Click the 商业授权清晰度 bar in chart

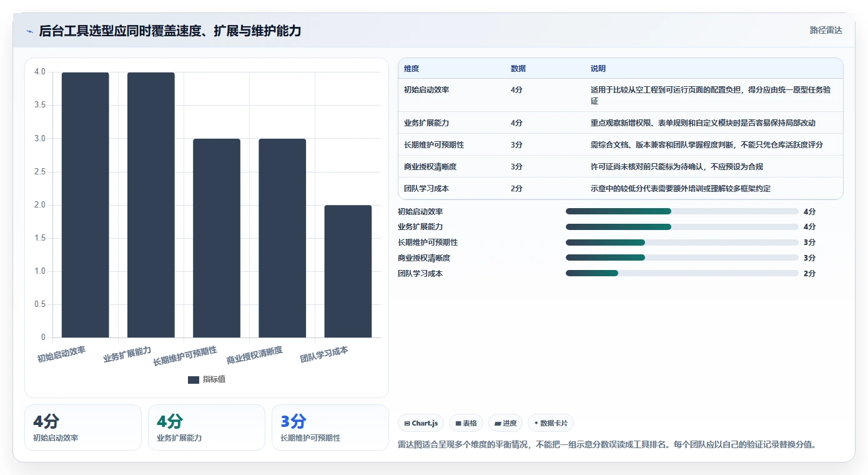[x=282, y=238]
